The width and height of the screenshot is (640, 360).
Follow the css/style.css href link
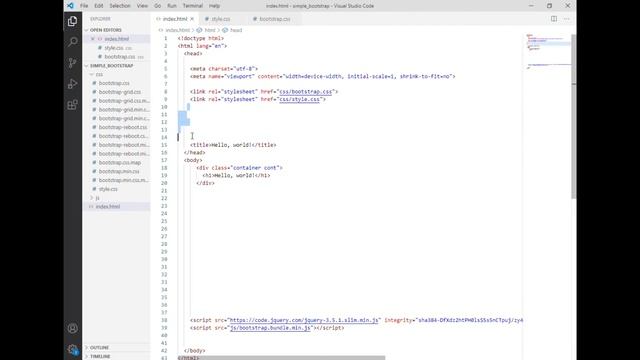point(299,99)
